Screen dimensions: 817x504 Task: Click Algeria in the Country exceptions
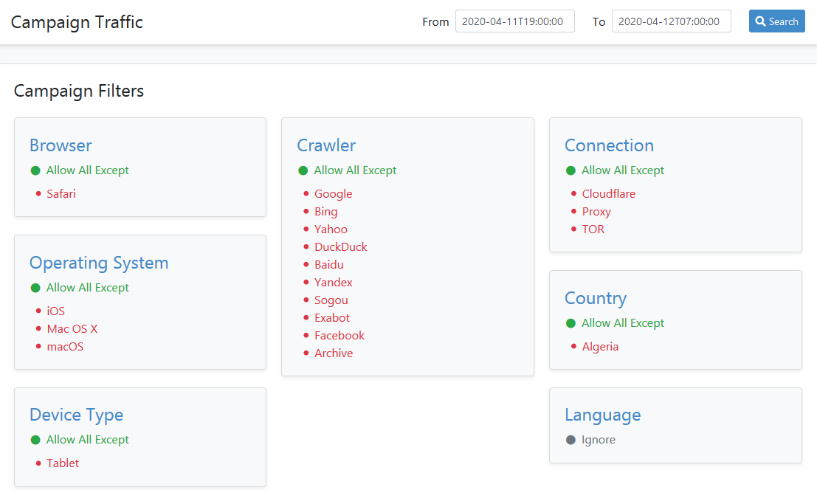600,347
